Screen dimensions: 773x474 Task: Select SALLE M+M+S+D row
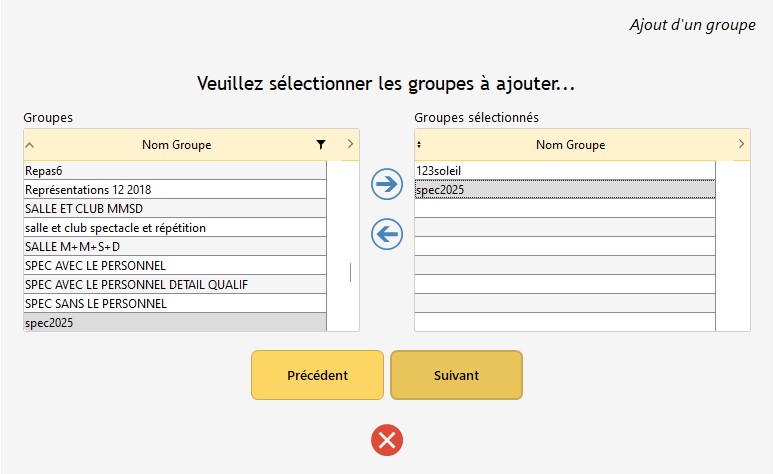coord(175,247)
